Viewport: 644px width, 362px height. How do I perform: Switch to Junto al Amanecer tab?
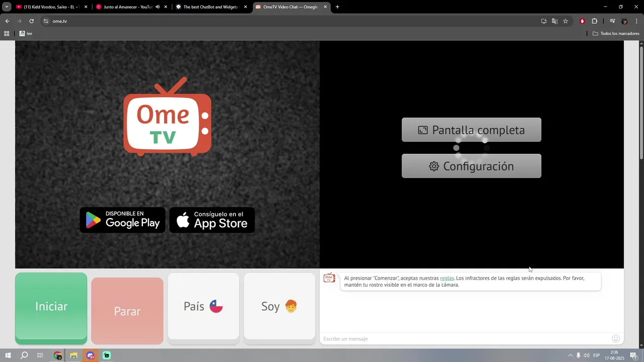(124, 7)
